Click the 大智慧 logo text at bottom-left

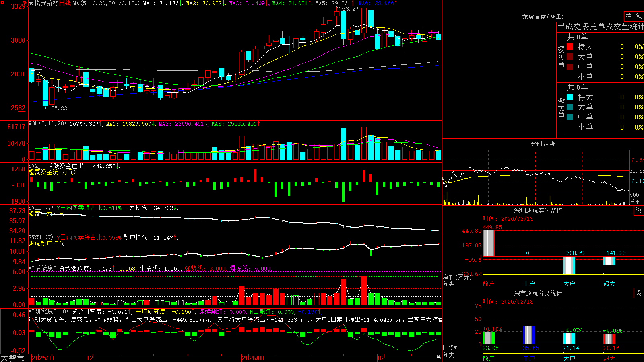coord(12,358)
